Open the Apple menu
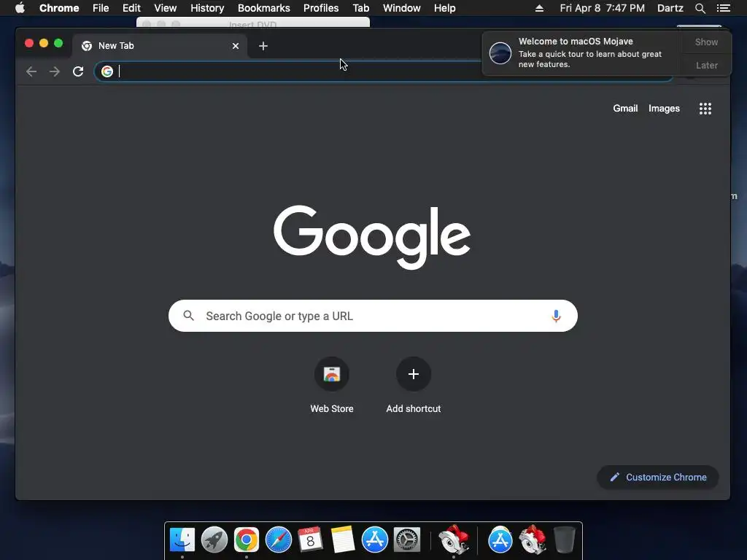 point(20,8)
